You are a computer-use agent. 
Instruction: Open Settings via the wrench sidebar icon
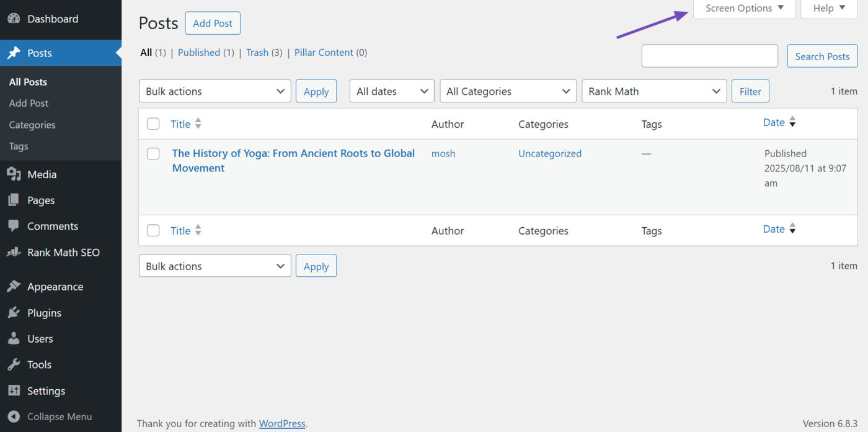[13, 390]
